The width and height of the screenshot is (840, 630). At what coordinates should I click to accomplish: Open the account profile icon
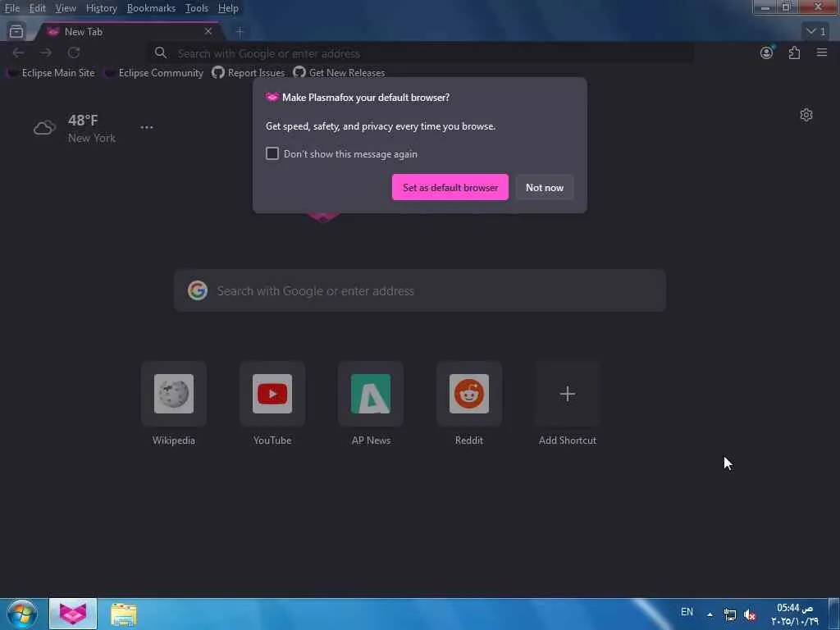[767, 52]
